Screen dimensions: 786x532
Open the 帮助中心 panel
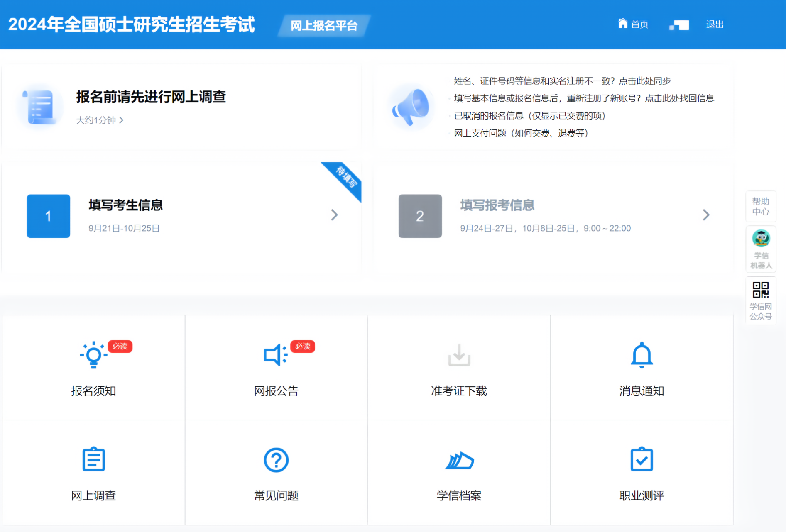click(761, 207)
